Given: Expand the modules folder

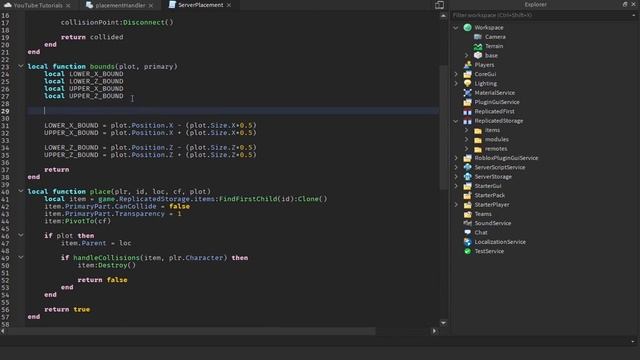Looking at the screenshot, I should (x=467, y=140).
